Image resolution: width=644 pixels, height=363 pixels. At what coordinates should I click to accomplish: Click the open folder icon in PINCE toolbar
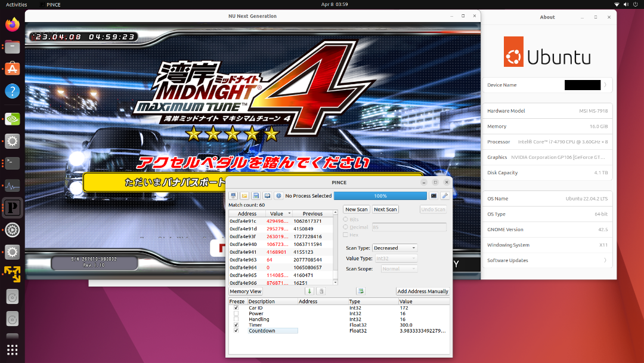coord(244,196)
